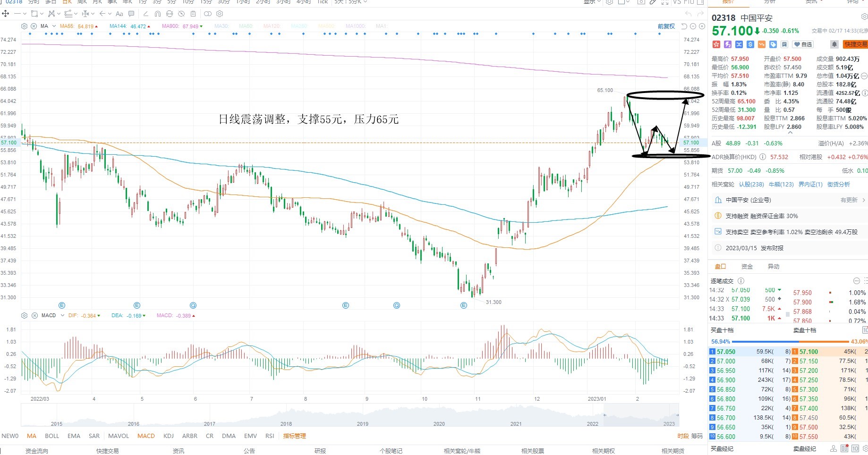Image resolution: width=868 pixels, height=455 pixels.
Task: Select the text annotation Aa tool
Action: pos(119,14)
